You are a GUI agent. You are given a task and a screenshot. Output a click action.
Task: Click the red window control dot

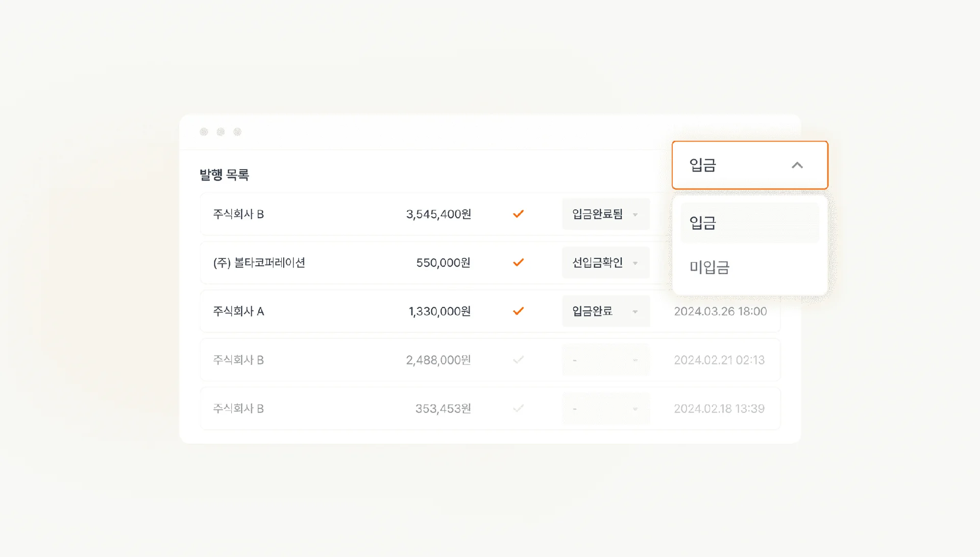tap(204, 131)
